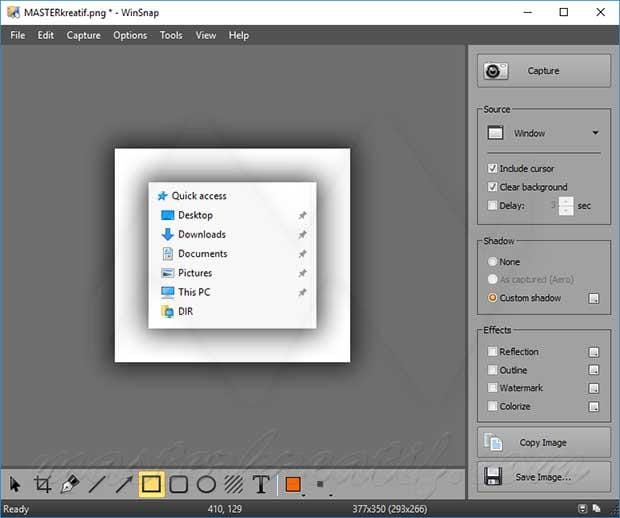
Task: Open the Source Window dropdown
Action: (x=544, y=133)
